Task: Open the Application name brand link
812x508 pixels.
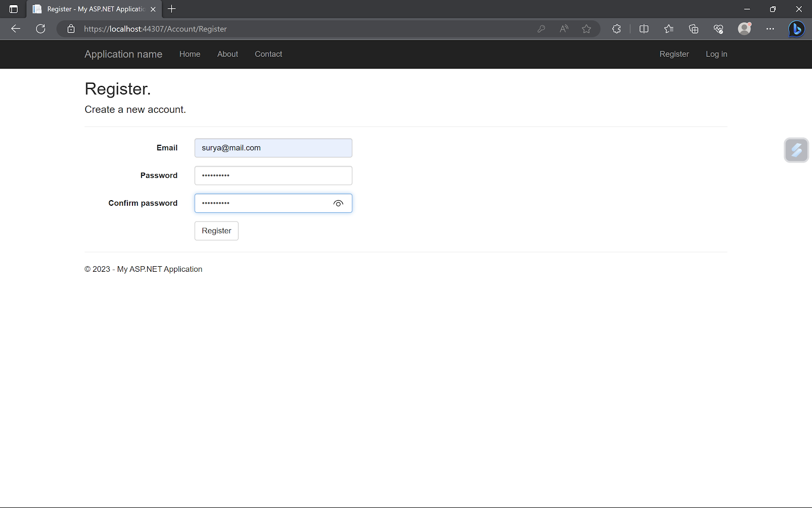Action: click(x=123, y=54)
